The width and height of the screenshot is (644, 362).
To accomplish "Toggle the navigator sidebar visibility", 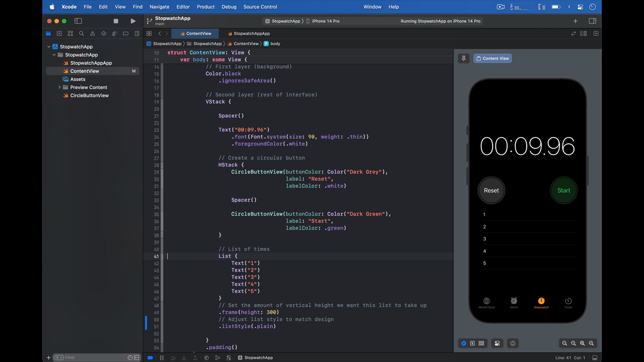I will pyautogui.click(x=78, y=21).
